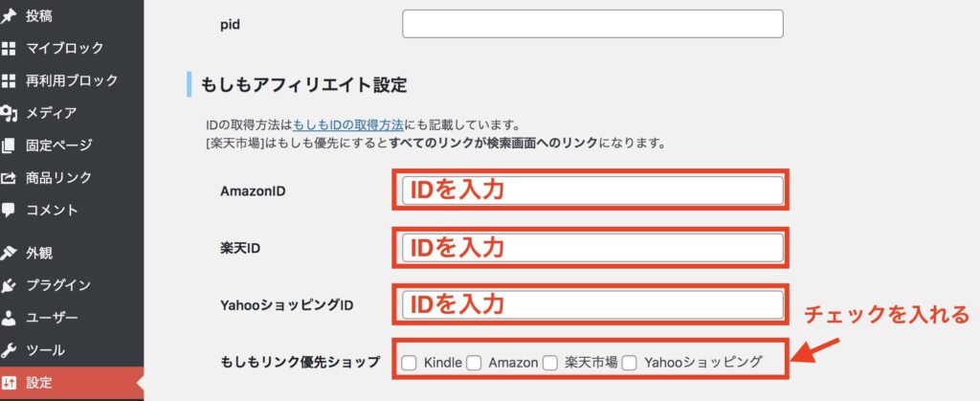Enable the Amazon priority shop checkbox
The image size is (980, 401).
pyautogui.click(x=474, y=363)
